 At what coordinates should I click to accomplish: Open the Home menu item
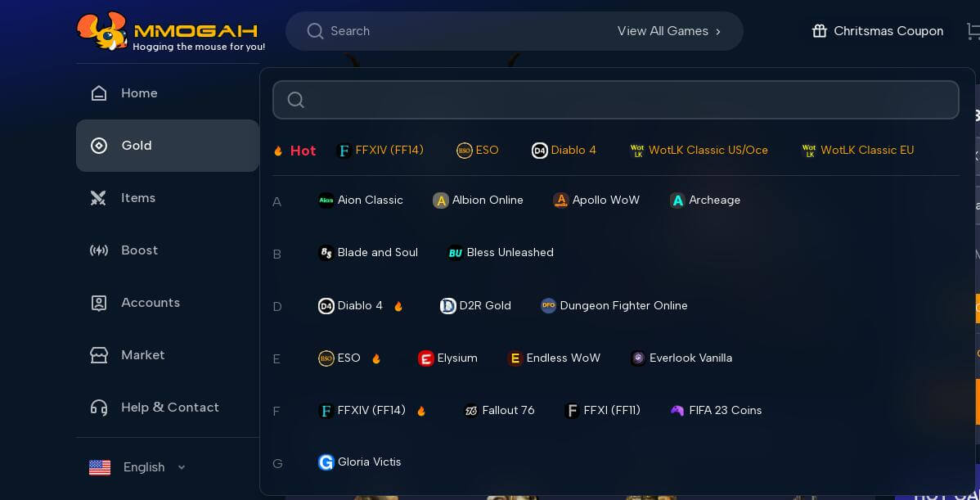pos(138,93)
